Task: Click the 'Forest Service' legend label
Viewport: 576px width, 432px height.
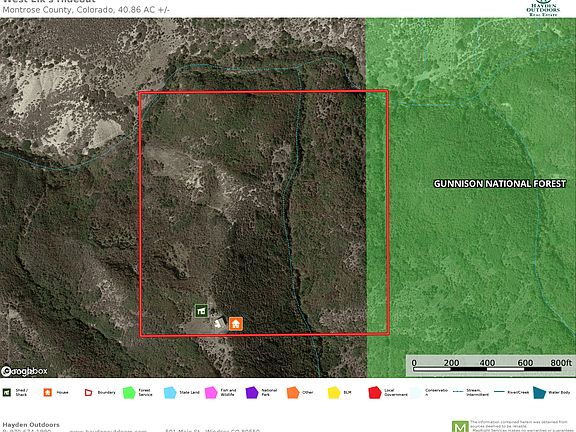Action: coord(145,392)
